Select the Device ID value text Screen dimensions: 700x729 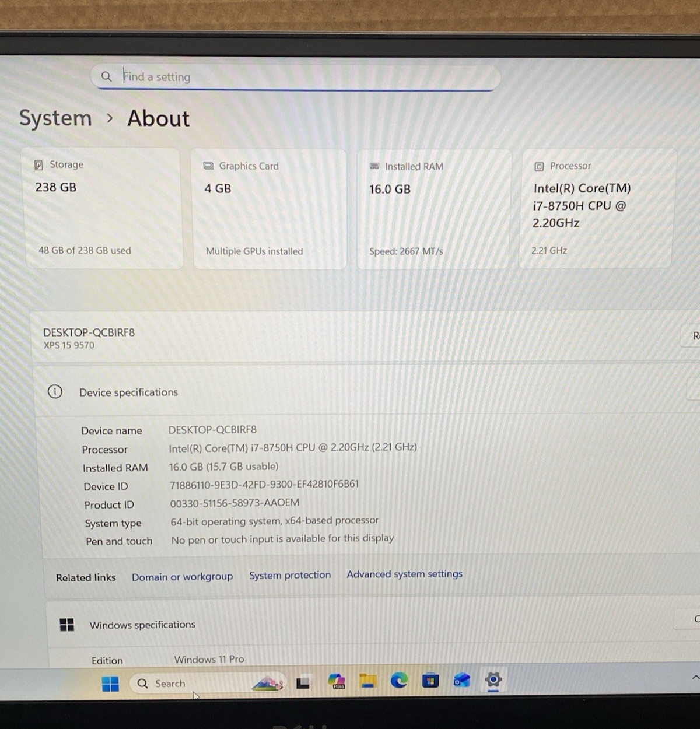pyautogui.click(x=264, y=484)
